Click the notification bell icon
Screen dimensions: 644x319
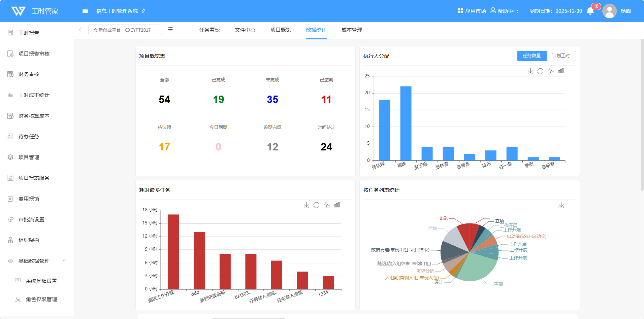point(590,11)
